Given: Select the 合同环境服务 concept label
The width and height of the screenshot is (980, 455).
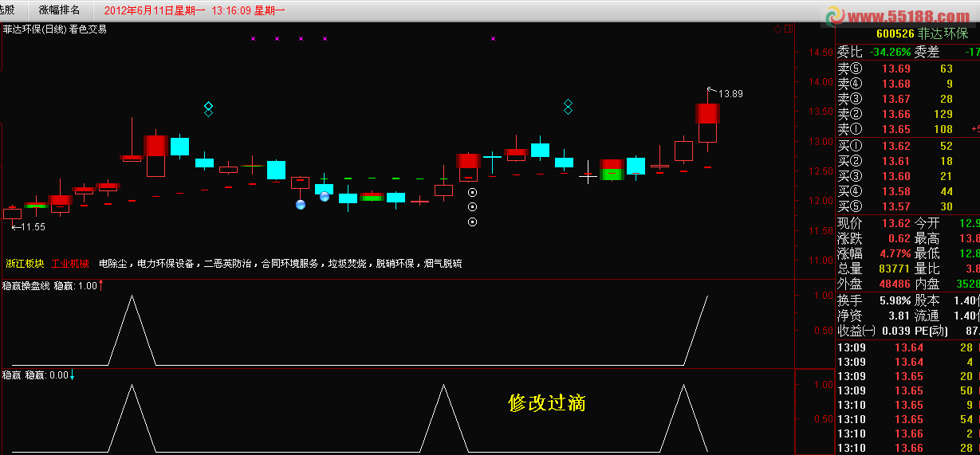Looking at the screenshot, I should click(x=289, y=263).
